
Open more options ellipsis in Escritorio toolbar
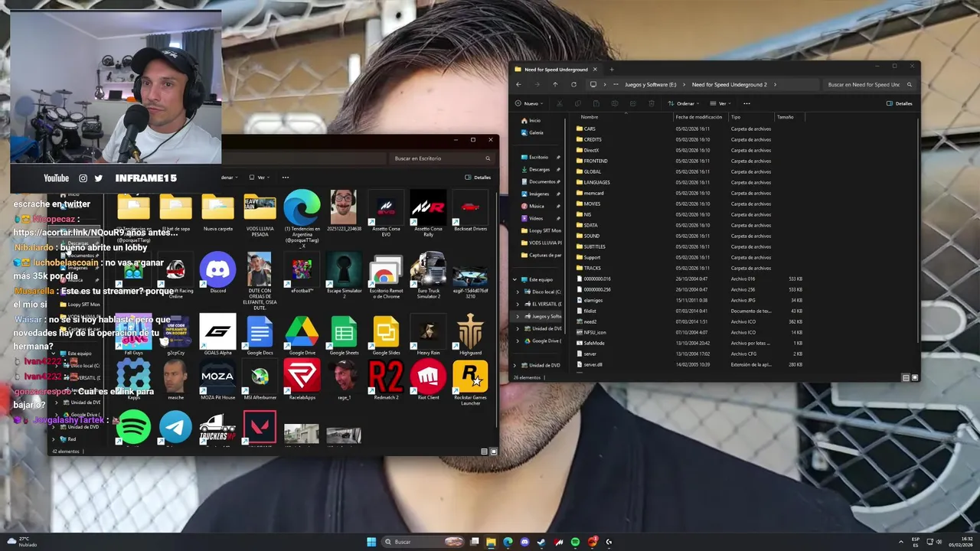pos(286,178)
